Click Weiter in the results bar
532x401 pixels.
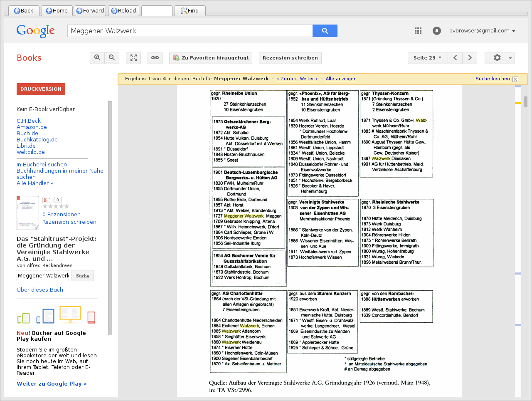[309, 79]
